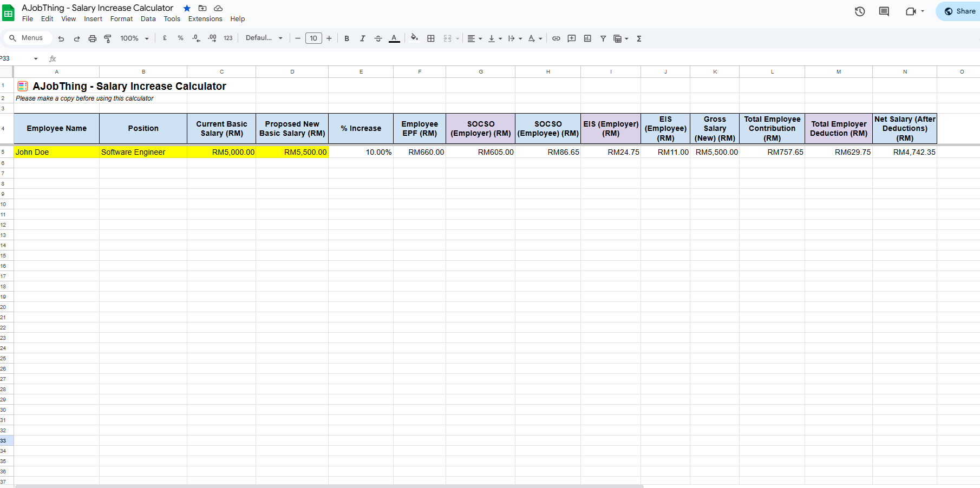The image size is (980, 488).
Task: Click the Insert comment icon
Action: point(572,38)
